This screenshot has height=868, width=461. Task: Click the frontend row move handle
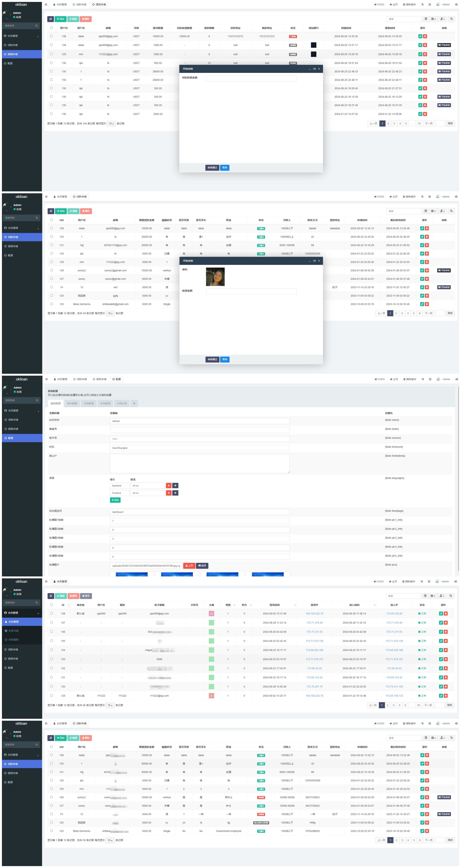coord(175,493)
